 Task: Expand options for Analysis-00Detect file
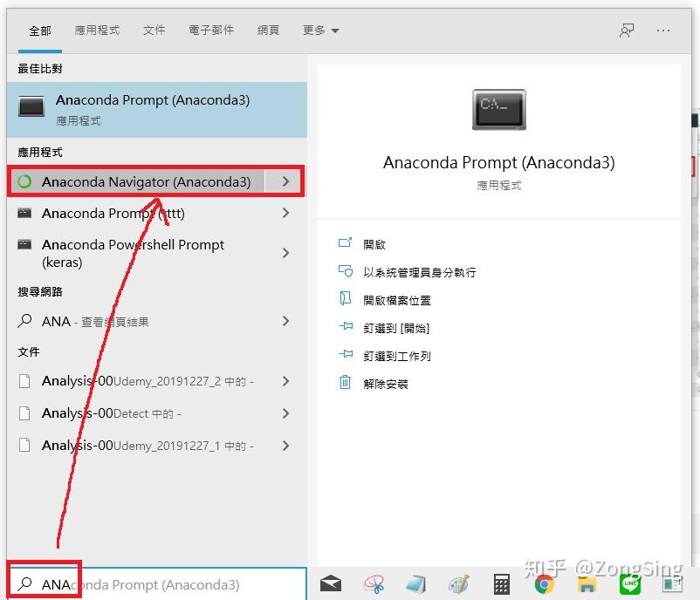click(285, 413)
